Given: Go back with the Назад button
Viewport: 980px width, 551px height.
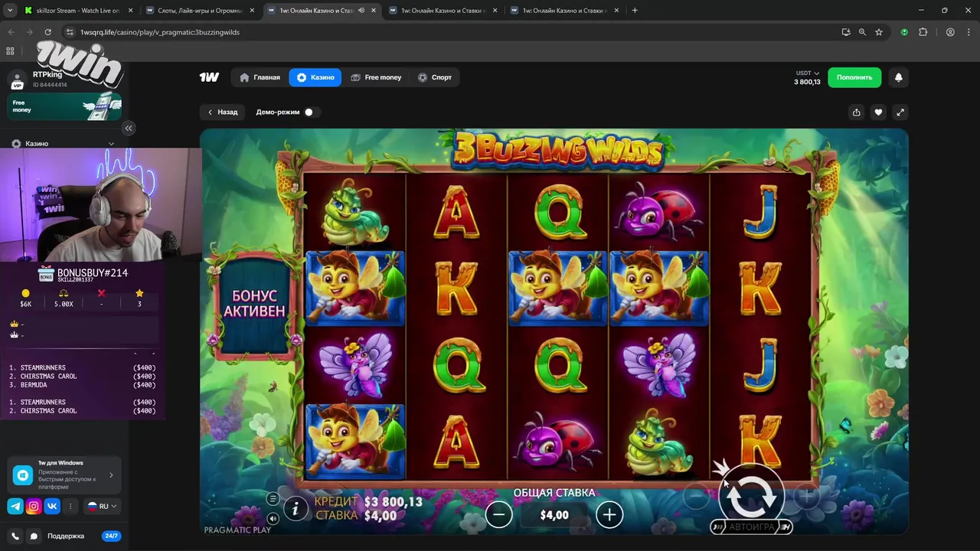Looking at the screenshot, I should (x=223, y=112).
